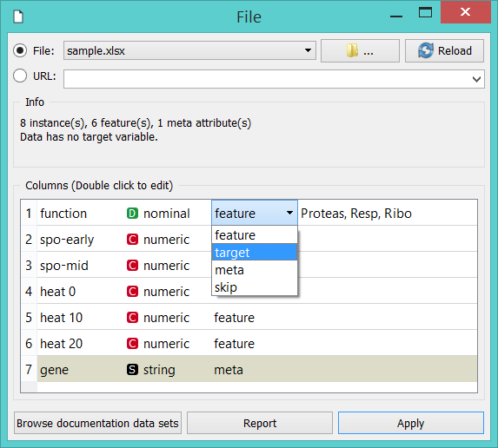Viewport: 498px width, 448px height.
Task: Click row header number 7
Action: coord(29,369)
